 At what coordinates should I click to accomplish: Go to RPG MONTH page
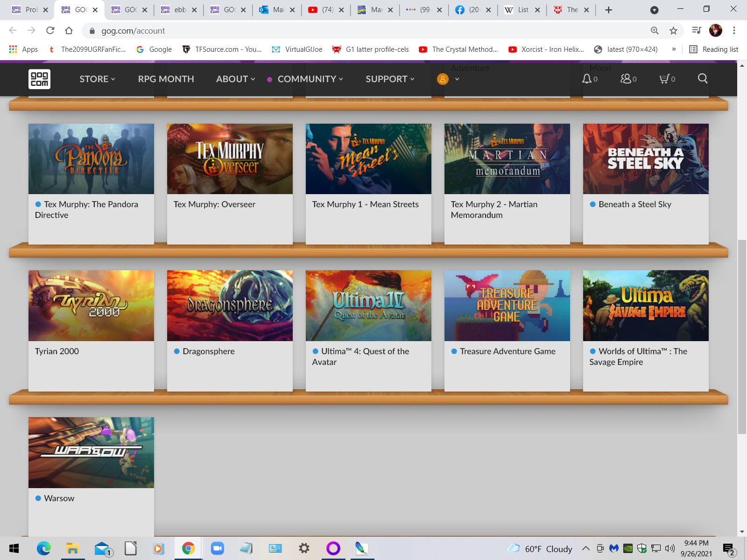tap(166, 79)
